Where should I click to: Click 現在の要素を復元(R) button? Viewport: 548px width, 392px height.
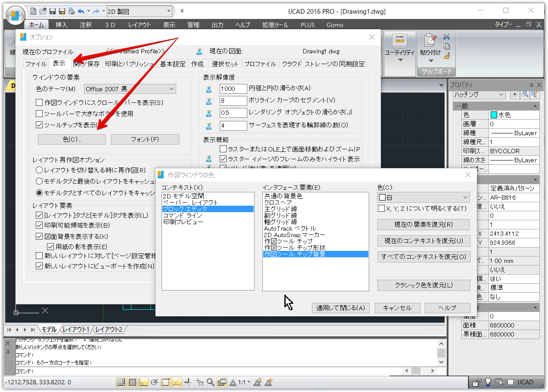423,225
